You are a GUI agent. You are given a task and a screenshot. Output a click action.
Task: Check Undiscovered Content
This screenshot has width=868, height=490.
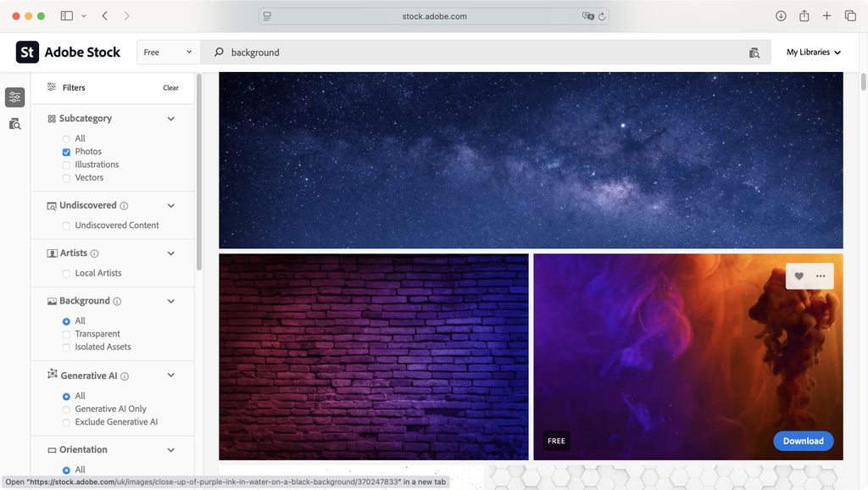point(66,225)
